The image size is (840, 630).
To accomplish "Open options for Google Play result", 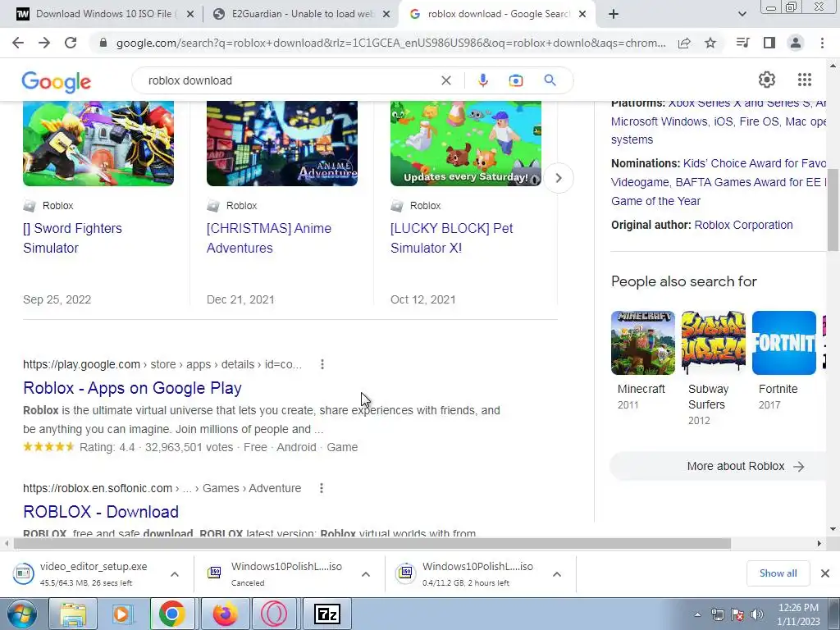I will point(322,364).
